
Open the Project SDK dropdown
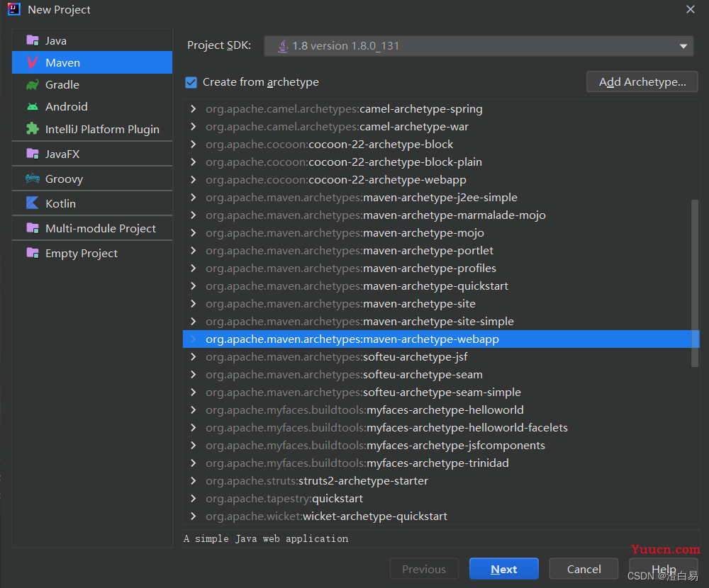point(479,46)
